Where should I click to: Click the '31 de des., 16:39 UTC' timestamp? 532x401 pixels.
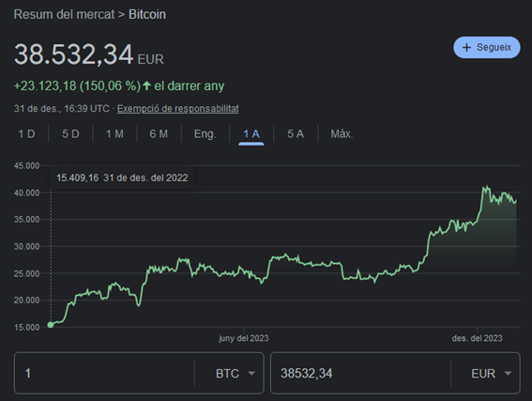pos(61,109)
